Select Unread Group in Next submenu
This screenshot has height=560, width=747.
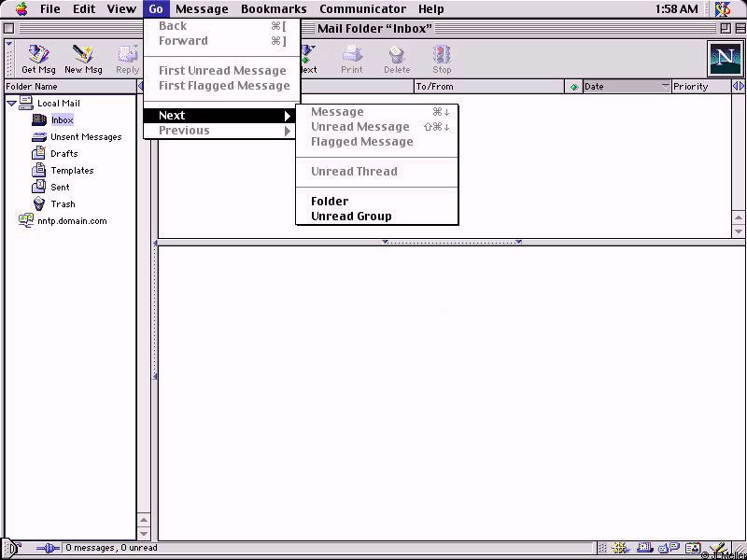coord(351,217)
